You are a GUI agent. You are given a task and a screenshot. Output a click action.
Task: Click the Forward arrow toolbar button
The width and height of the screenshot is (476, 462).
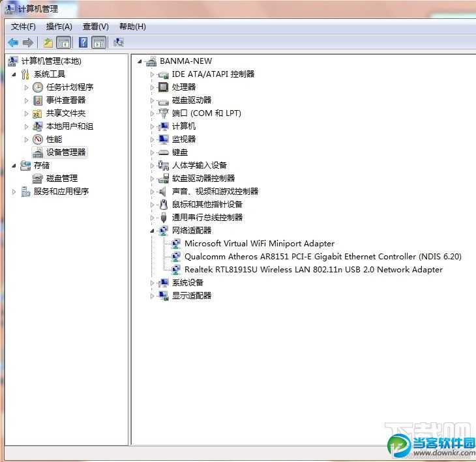(28, 42)
